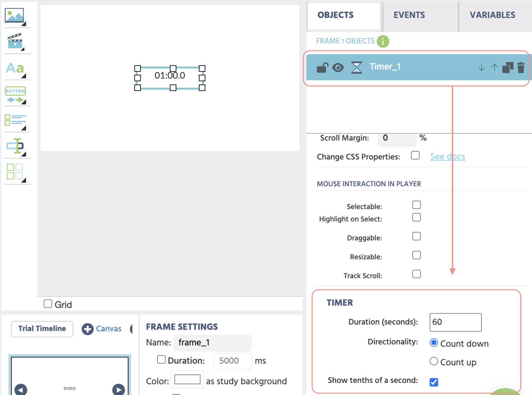
Task: Select the video object tool
Action: tap(15, 41)
